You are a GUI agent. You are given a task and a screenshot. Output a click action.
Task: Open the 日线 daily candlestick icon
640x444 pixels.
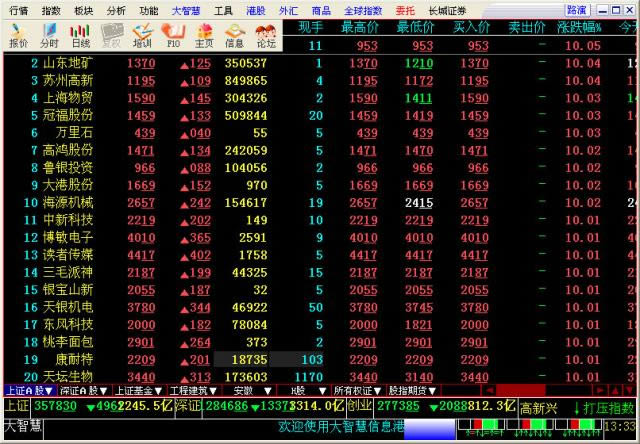click(80, 36)
